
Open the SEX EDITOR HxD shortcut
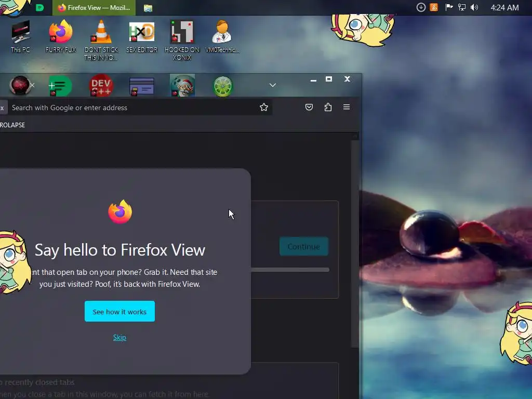point(142,37)
